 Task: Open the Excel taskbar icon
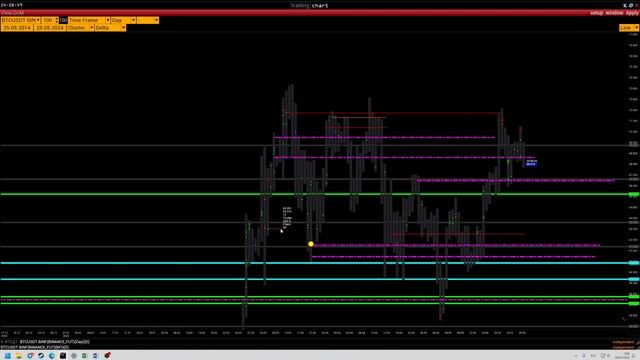85,356
